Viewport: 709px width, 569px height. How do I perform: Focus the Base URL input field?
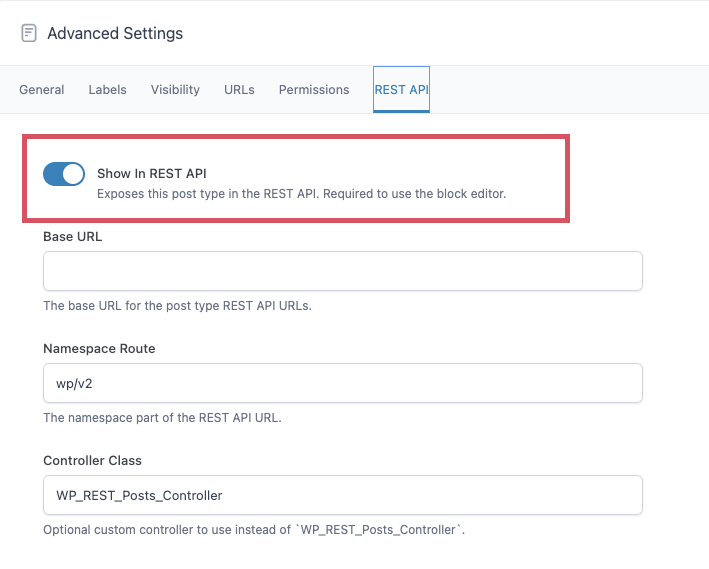(342, 271)
